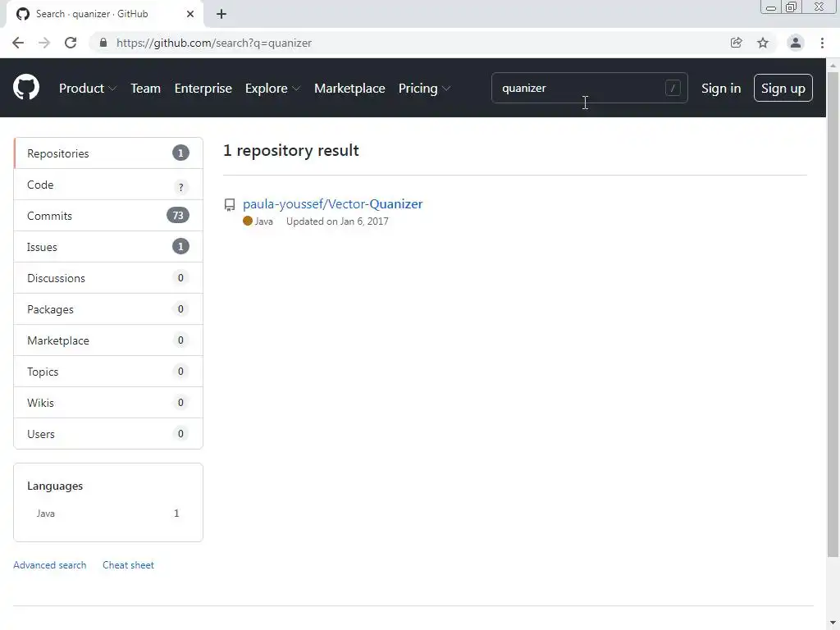Viewport: 840px width, 630px height.
Task: Click the repository icon beside Vector-Quanizer
Action: click(230, 204)
